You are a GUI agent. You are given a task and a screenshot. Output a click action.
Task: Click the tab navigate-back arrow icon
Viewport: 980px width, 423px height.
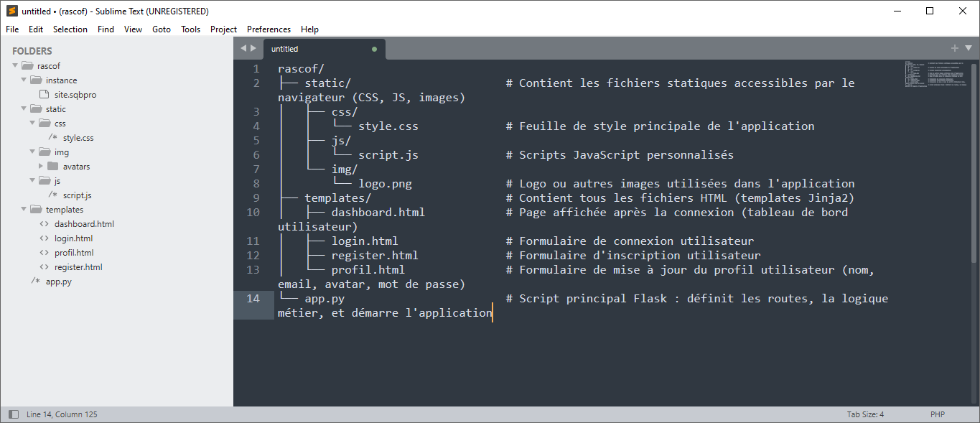point(243,48)
